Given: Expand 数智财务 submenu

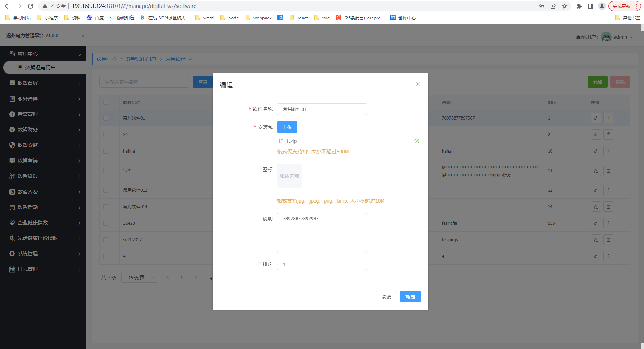Looking at the screenshot, I should [x=79, y=130].
